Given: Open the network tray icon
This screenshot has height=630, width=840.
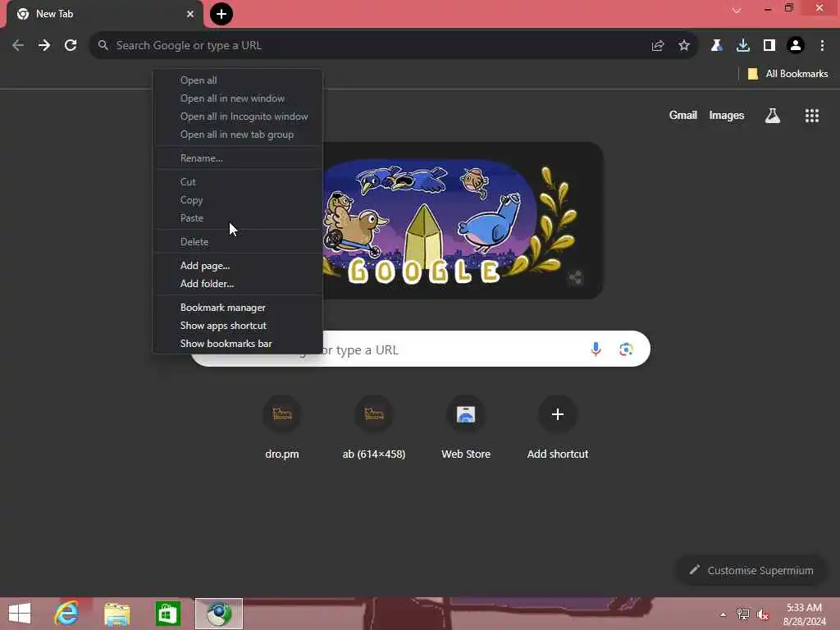Looking at the screenshot, I should pyautogui.click(x=743, y=614).
